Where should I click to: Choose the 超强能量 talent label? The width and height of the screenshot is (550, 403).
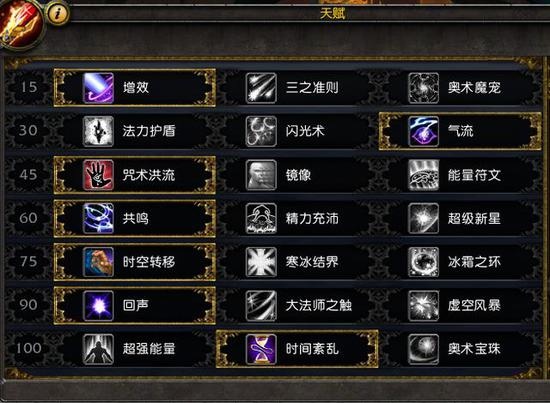149,349
